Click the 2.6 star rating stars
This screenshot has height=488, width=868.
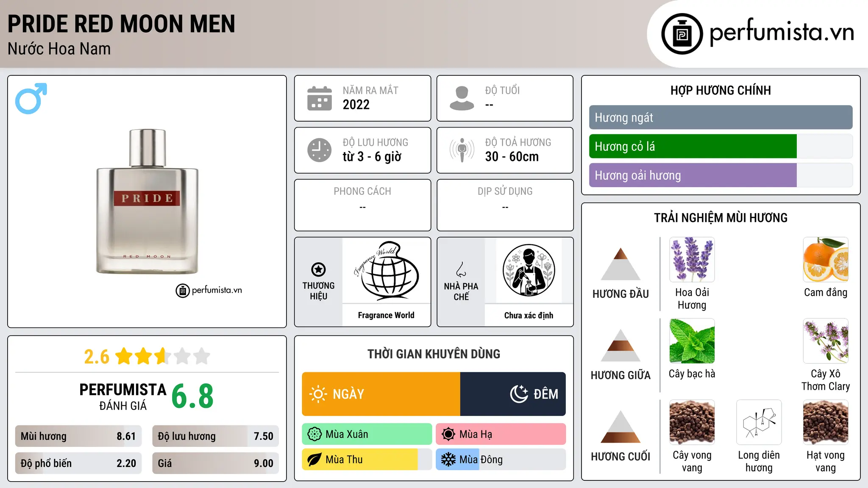coord(163,356)
